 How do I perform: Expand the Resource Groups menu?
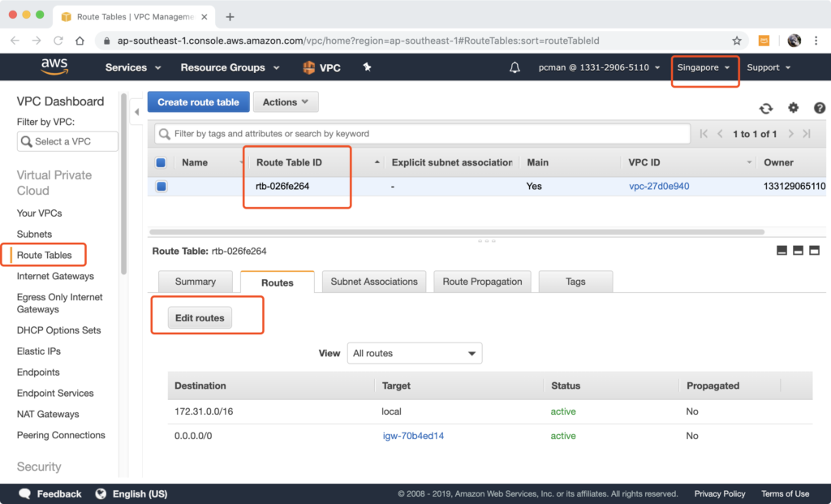230,68
